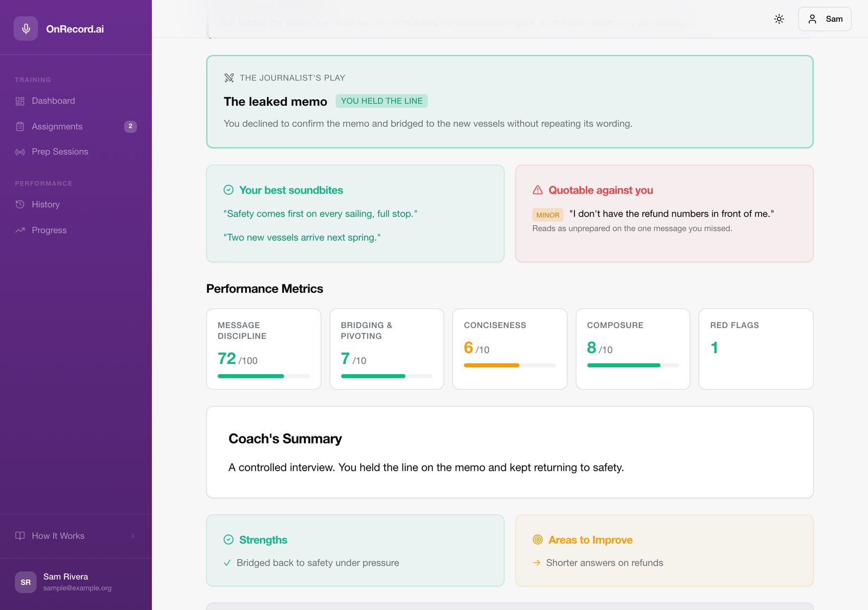
Task: Click the target icon next to Areas to Improve
Action: (538, 540)
